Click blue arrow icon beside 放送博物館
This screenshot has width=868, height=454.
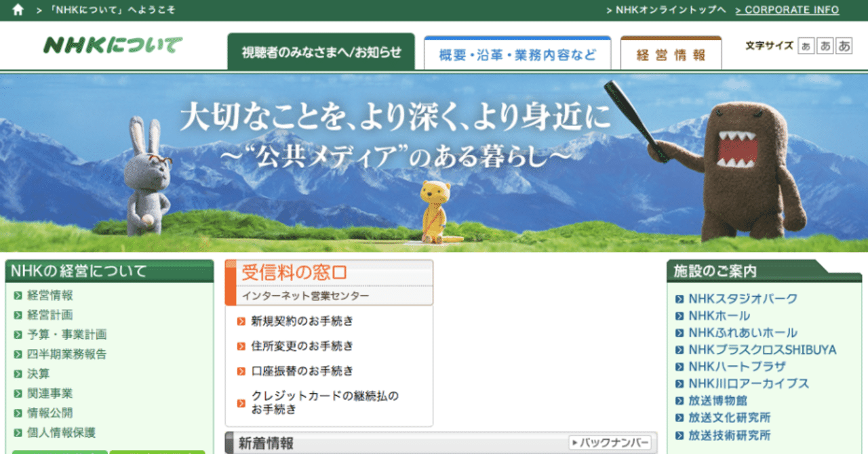click(x=679, y=401)
